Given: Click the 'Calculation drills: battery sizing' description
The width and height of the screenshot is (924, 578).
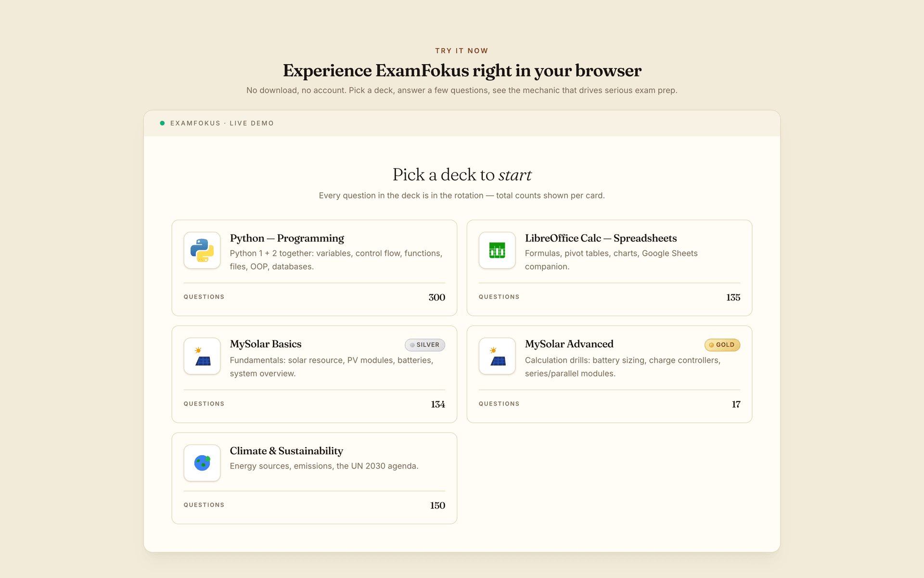Looking at the screenshot, I should [x=623, y=367].
